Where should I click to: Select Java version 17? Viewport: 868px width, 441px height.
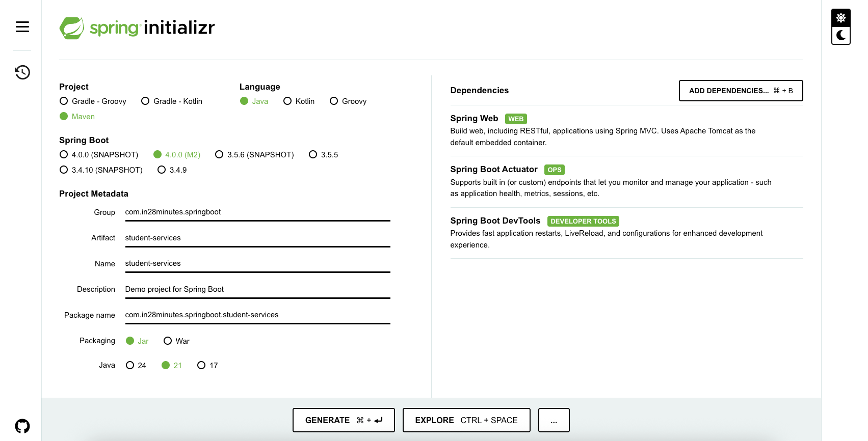tap(202, 366)
